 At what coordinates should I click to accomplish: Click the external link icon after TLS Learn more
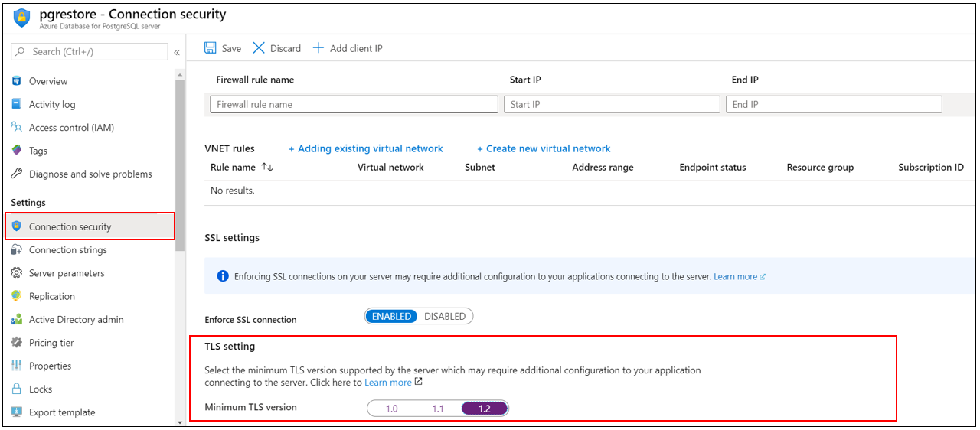click(x=418, y=382)
